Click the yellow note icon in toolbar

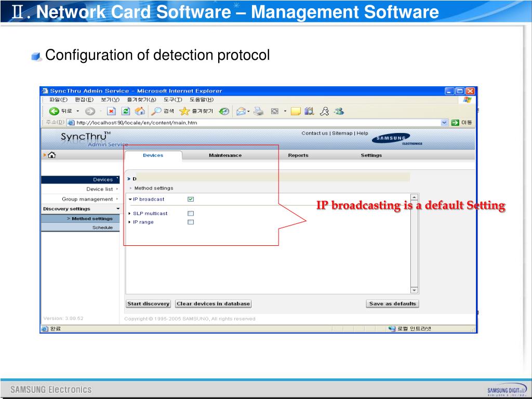click(296, 111)
